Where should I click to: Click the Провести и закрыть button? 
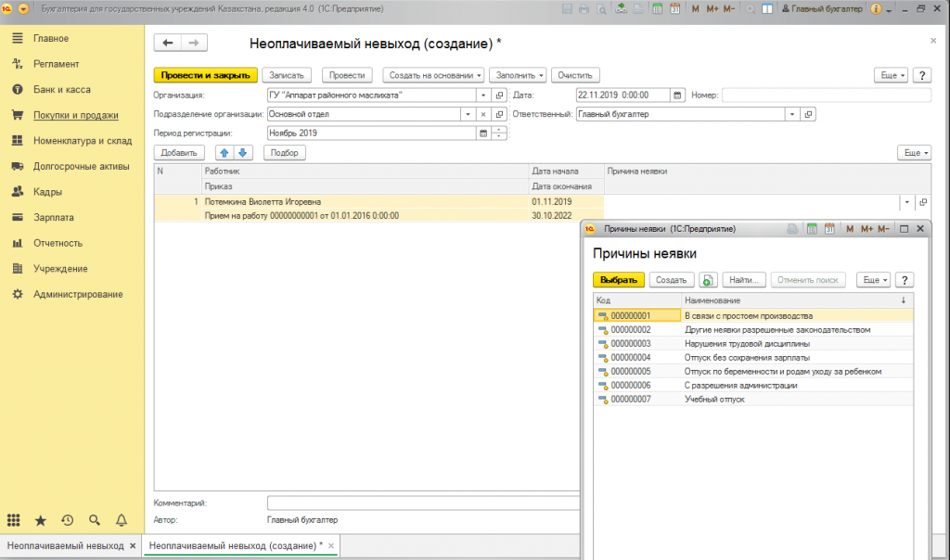(x=204, y=75)
